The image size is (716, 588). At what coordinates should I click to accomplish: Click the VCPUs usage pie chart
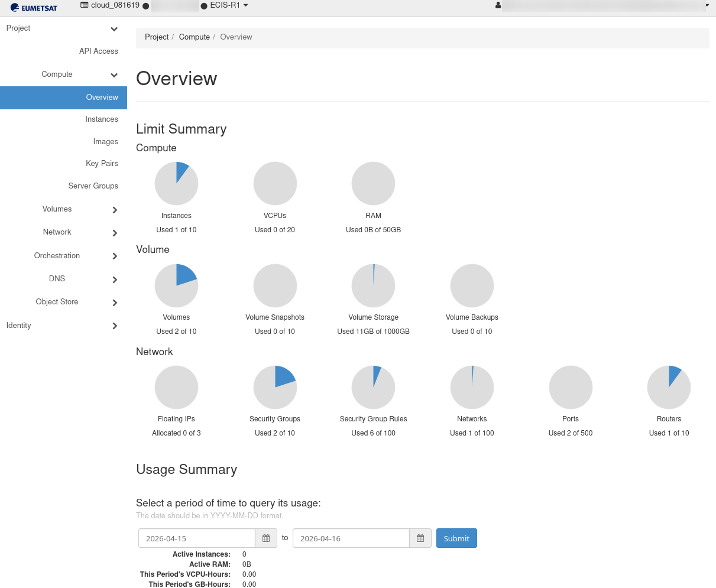[275, 184]
